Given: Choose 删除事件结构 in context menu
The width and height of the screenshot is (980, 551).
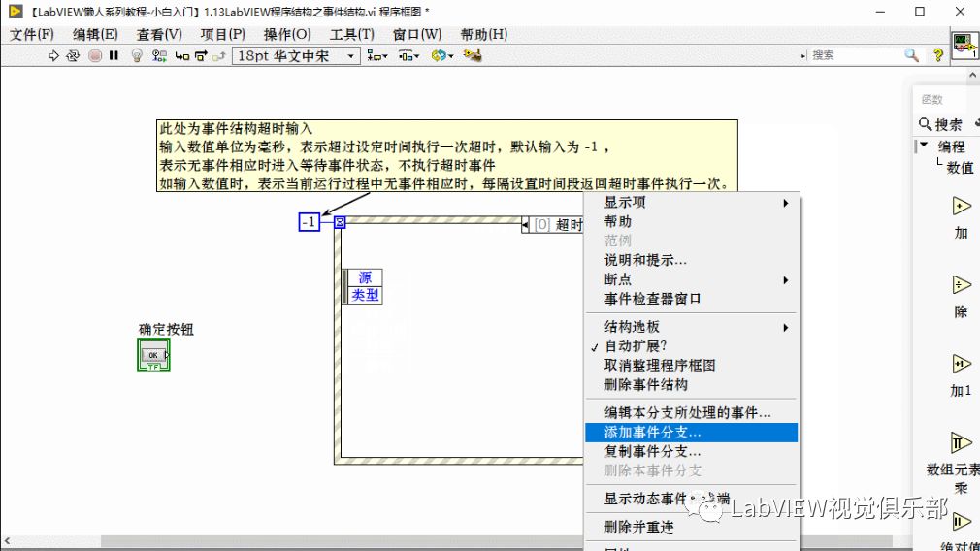Looking at the screenshot, I should coord(692,385).
